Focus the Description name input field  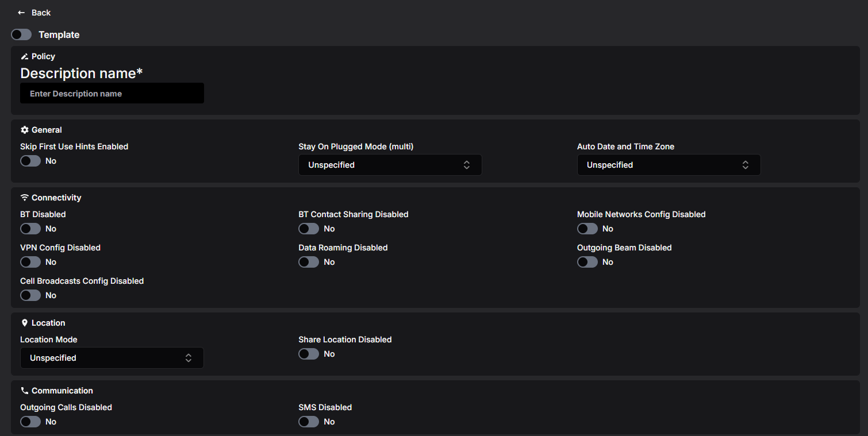point(112,93)
